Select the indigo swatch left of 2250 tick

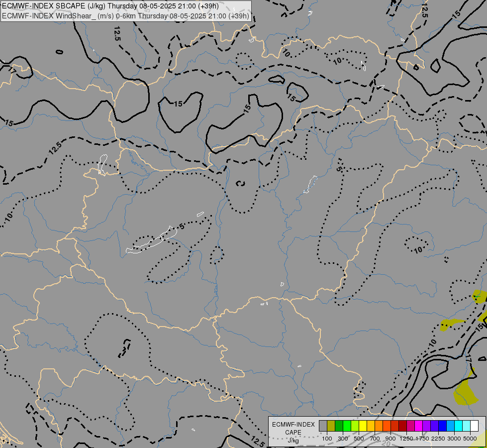click(434, 426)
